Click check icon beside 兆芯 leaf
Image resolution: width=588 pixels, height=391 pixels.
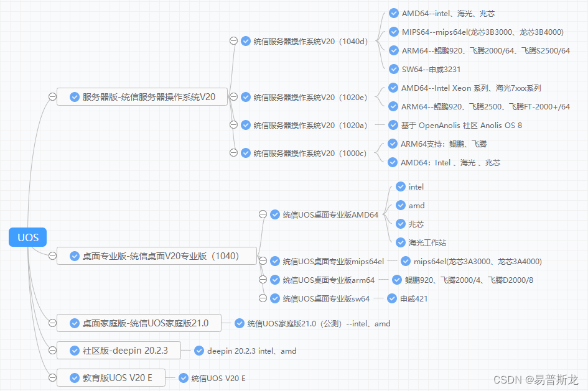click(x=401, y=224)
